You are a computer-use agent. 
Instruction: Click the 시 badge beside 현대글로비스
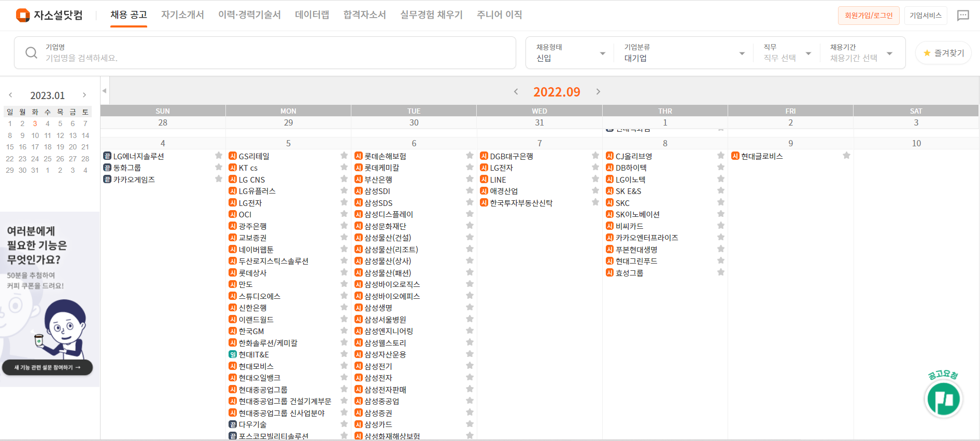(735, 156)
